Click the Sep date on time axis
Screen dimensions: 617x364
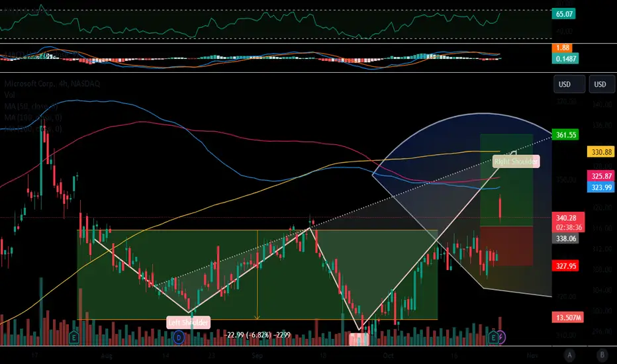click(x=257, y=356)
